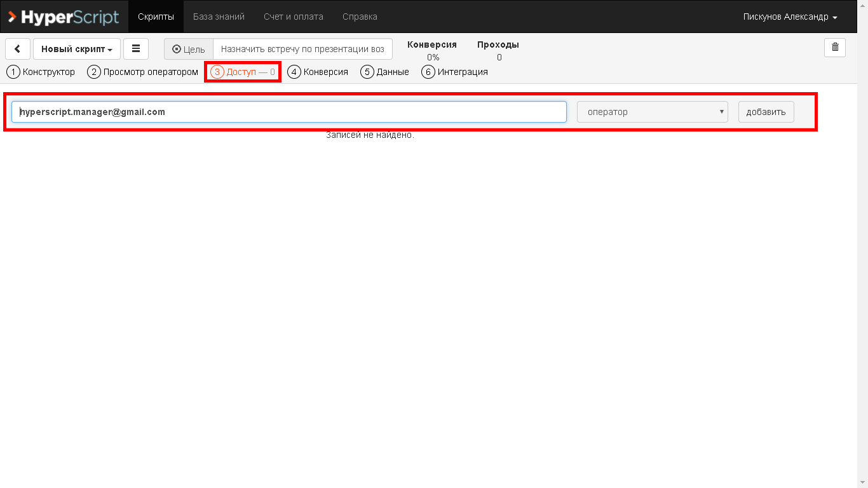868x488 pixels.
Task: Switch to the Конструктор tab
Action: click(x=41, y=72)
